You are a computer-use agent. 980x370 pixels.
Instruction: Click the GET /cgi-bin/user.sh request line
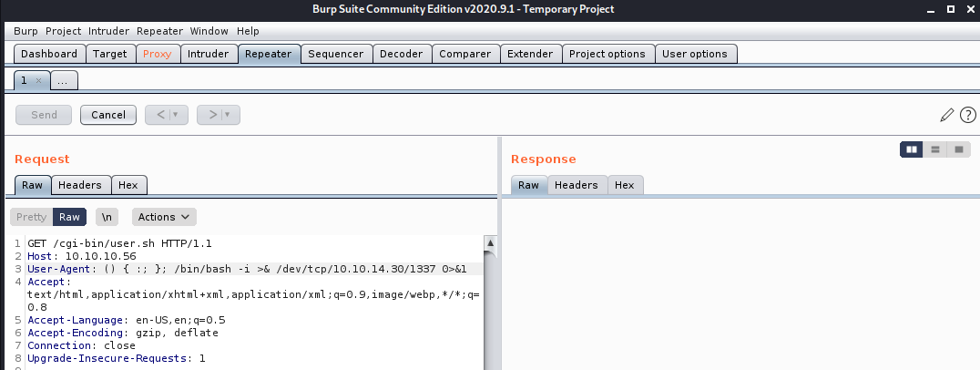[x=120, y=243]
